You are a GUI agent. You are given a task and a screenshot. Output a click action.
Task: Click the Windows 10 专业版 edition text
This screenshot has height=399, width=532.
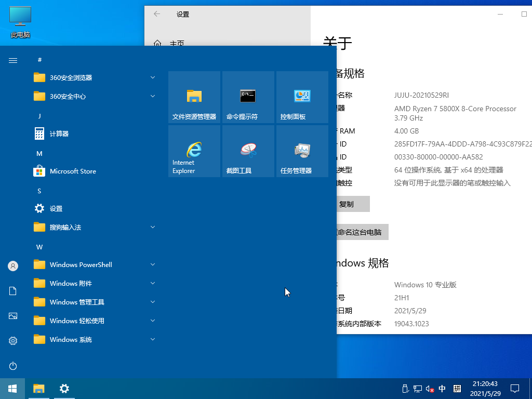pos(425,285)
